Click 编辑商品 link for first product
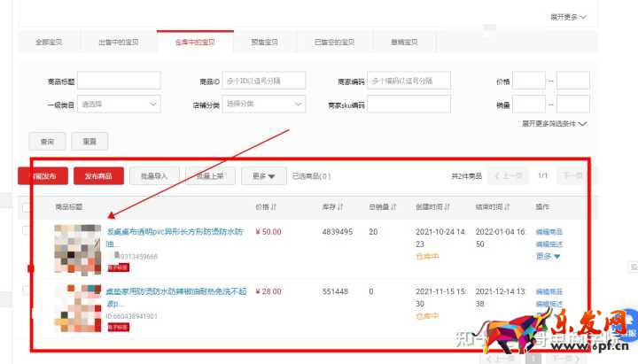This screenshot has width=638, height=364. [549, 232]
